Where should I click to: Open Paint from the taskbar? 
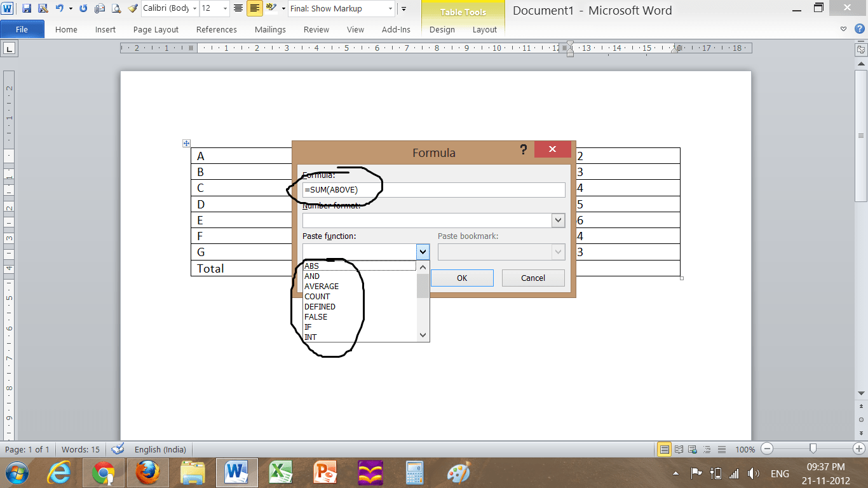pyautogui.click(x=458, y=473)
